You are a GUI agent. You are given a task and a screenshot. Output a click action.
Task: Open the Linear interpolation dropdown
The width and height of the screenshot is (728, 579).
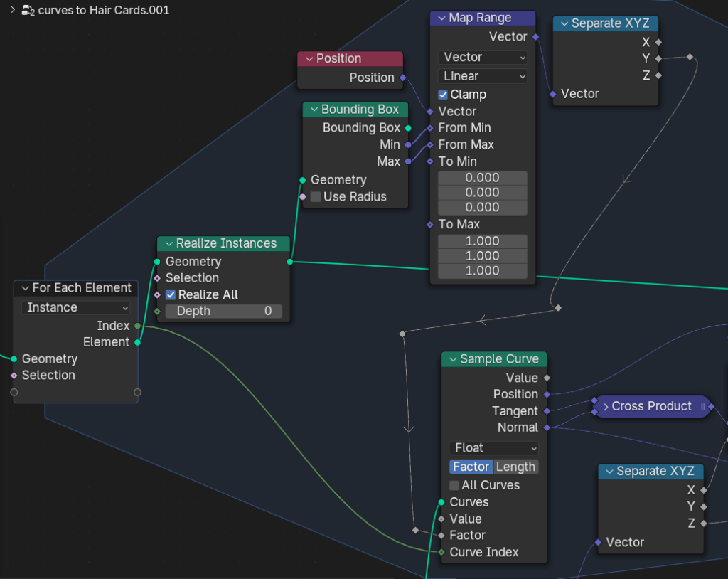[483, 76]
